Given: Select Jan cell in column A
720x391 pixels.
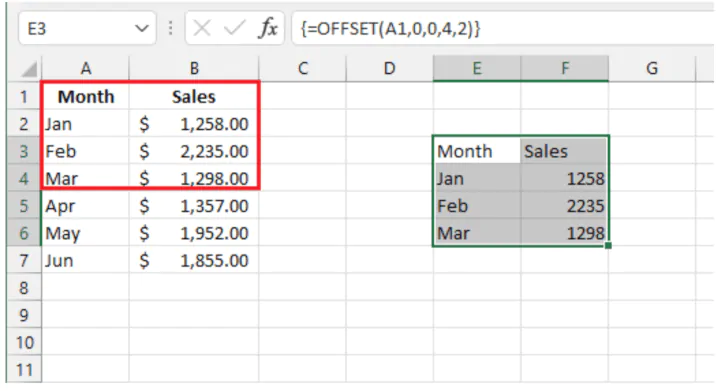Looking at the screenshot, I should 85,123.
